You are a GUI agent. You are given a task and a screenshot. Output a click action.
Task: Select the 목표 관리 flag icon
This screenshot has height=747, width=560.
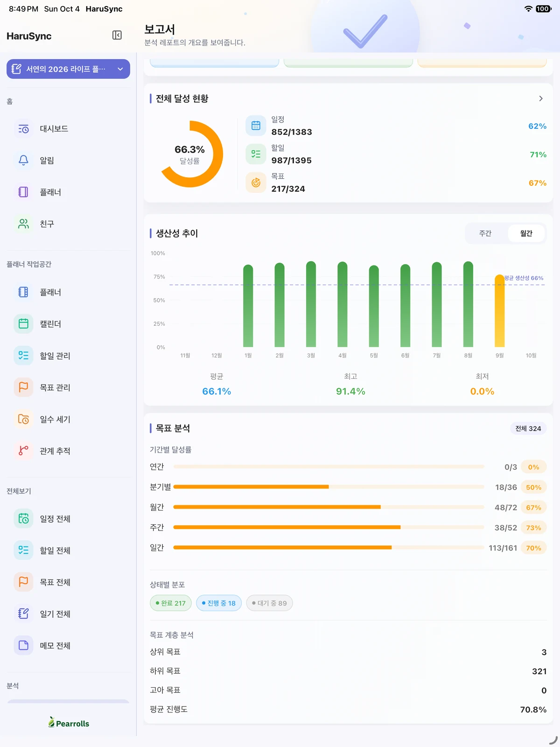23,387
